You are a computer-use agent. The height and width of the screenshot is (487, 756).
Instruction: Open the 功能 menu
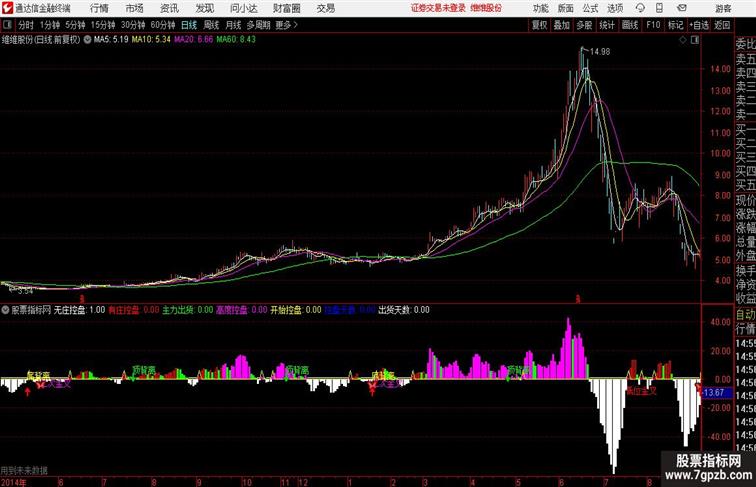coord(540,8)
